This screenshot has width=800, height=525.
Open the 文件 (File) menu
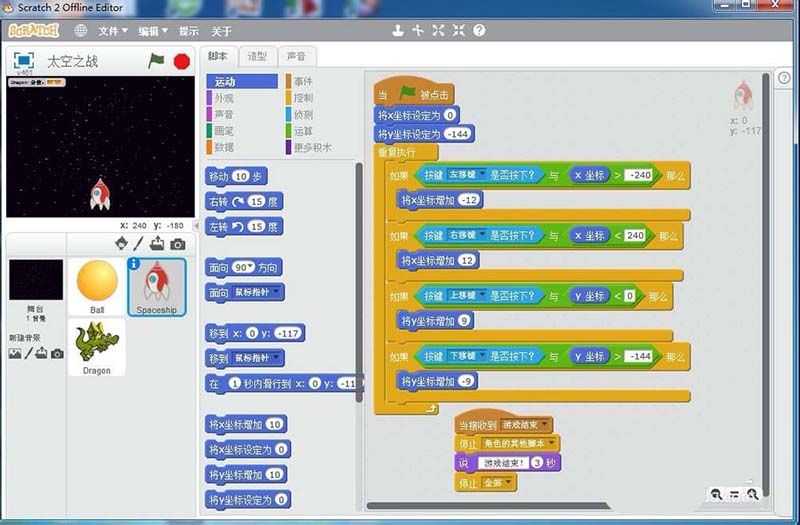pos(112,31)
